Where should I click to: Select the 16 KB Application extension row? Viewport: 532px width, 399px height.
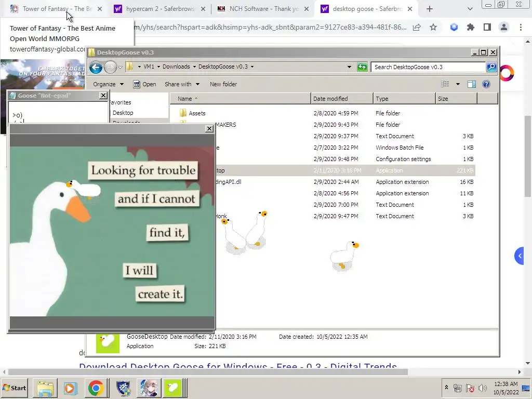click(x=345, y=181)
